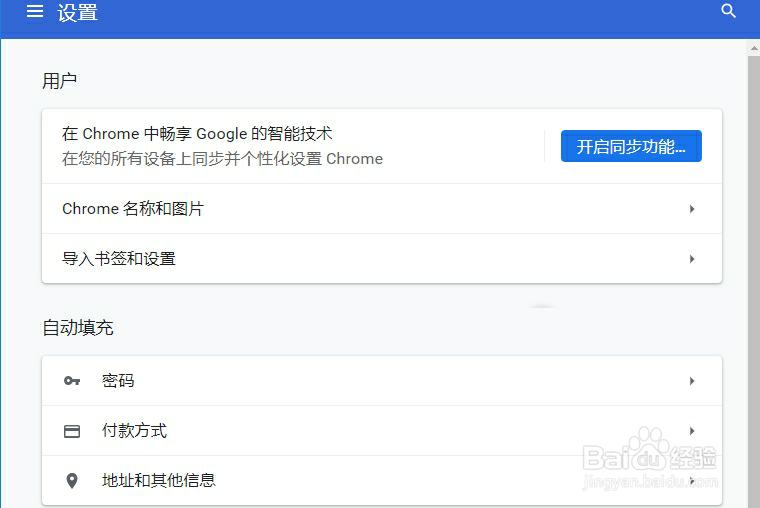The width and height of the screenshot is (760, 508).
Task: Expand the 导入书签和设置 arrow
Action: tap(692, 259)
